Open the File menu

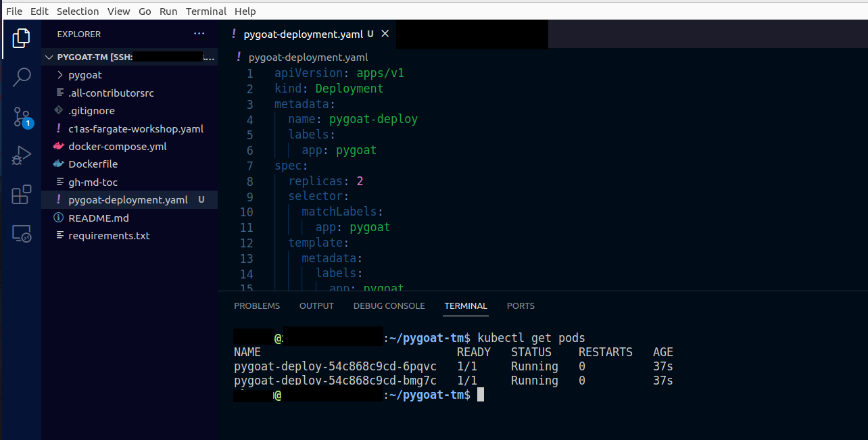tap(14, 11)
